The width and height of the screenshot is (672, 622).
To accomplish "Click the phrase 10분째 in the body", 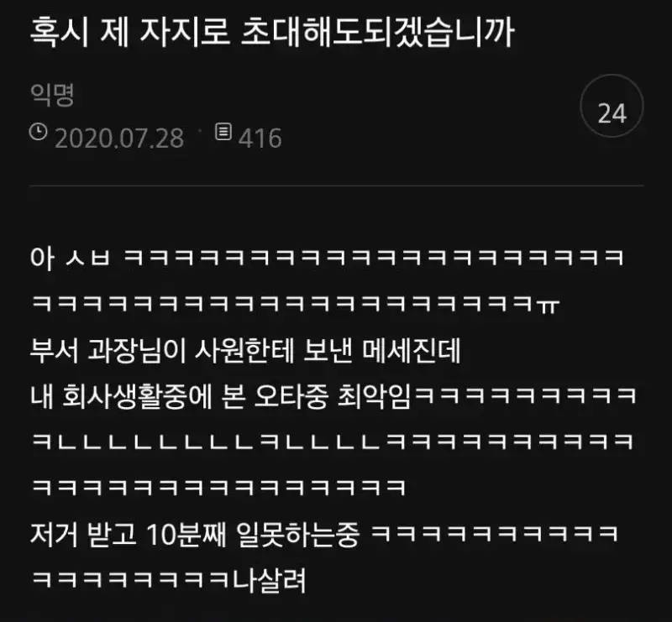I will 186,534.
